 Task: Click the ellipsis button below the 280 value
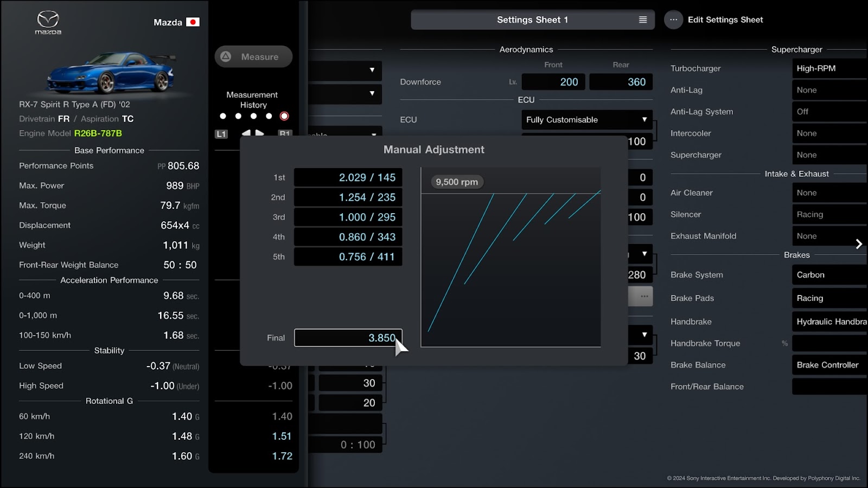click(x=644, y=296)
